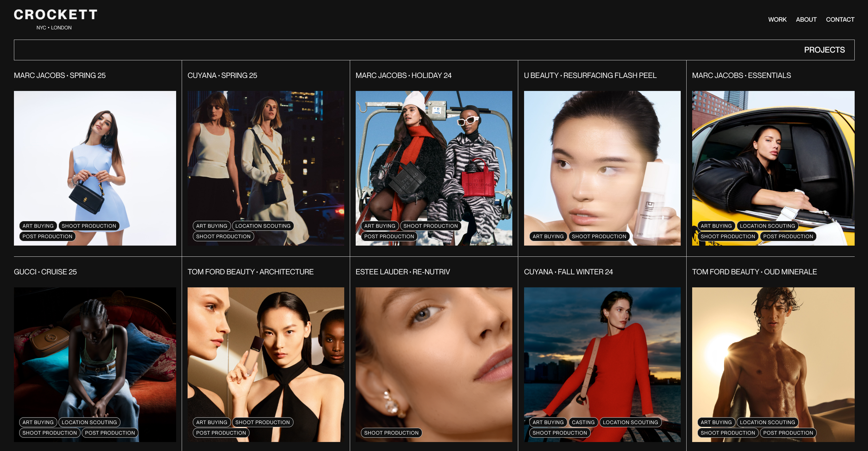This screenshot has height=451, width=868.
Task: Click Location Scouting tag on Gucci Cruise 25
Action: click(x=89, y=422)
